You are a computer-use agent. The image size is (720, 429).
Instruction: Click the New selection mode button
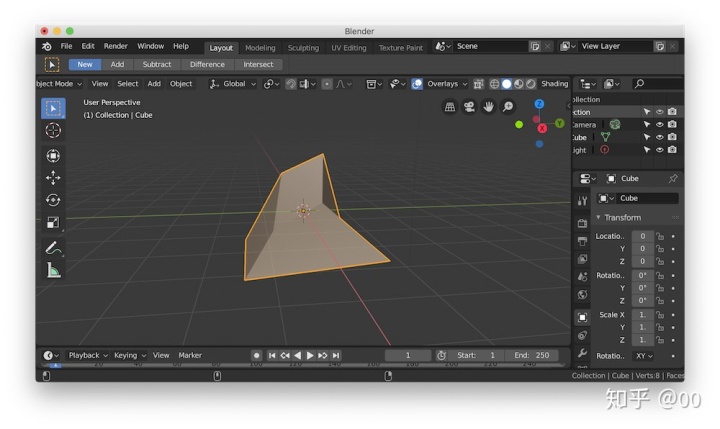click(x=84, y=65)
